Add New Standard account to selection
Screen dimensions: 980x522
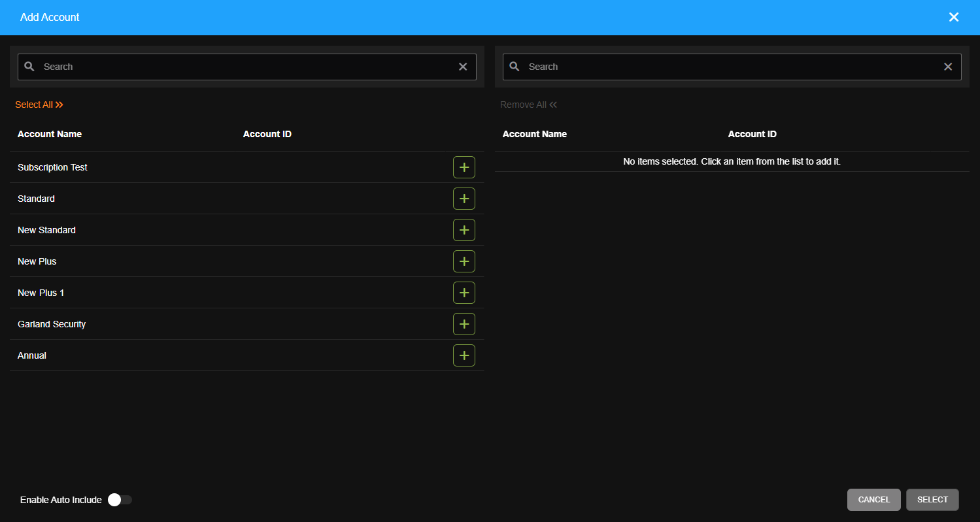click(x=464, y=230)
